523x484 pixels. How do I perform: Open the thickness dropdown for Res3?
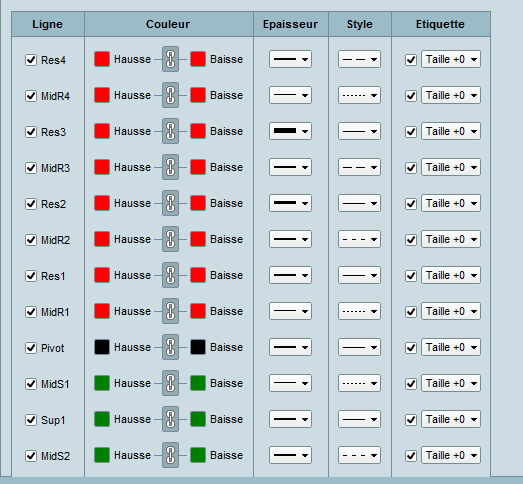tap(290, 131)
